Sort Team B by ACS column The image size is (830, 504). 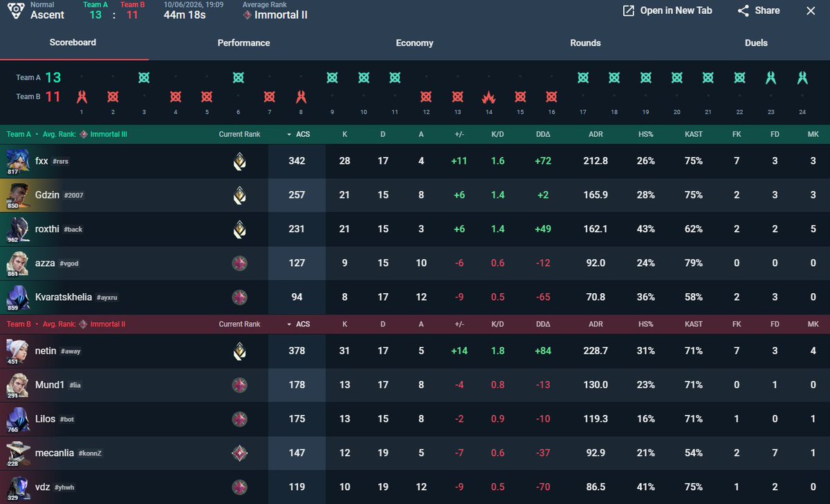(298, 324)
